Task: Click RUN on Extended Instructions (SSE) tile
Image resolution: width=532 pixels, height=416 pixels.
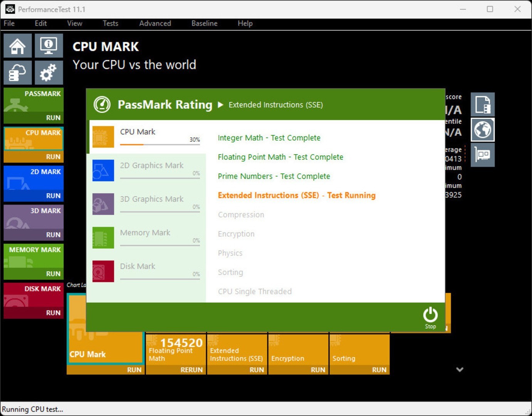Action: click(257, 370)
